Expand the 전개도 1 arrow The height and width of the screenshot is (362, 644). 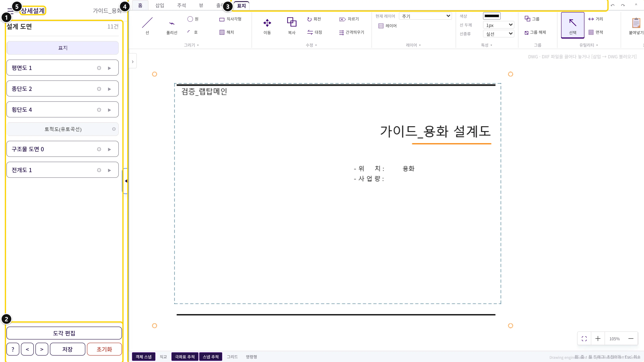pos(109,170)
